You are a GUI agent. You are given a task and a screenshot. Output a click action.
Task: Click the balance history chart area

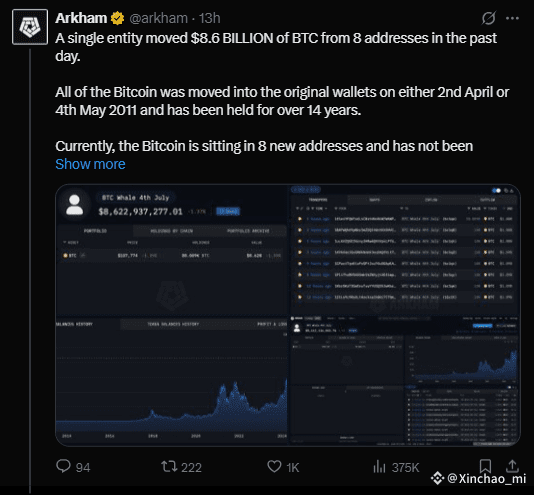click(171, 383)
